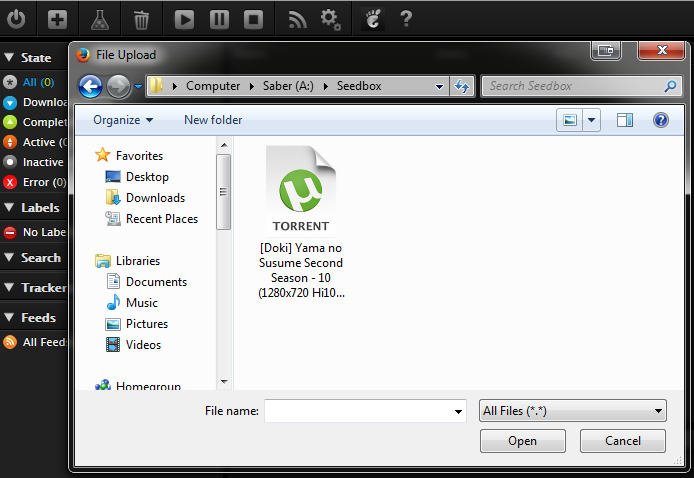The image size is (694, 478).
Task: Click the change view icon button
Action: [x=570, y=120]
